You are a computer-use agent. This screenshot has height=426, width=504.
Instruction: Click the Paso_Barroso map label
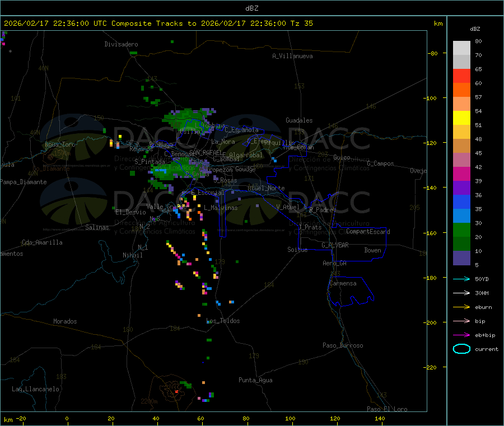pyautogui.click(x=343, y=345)
